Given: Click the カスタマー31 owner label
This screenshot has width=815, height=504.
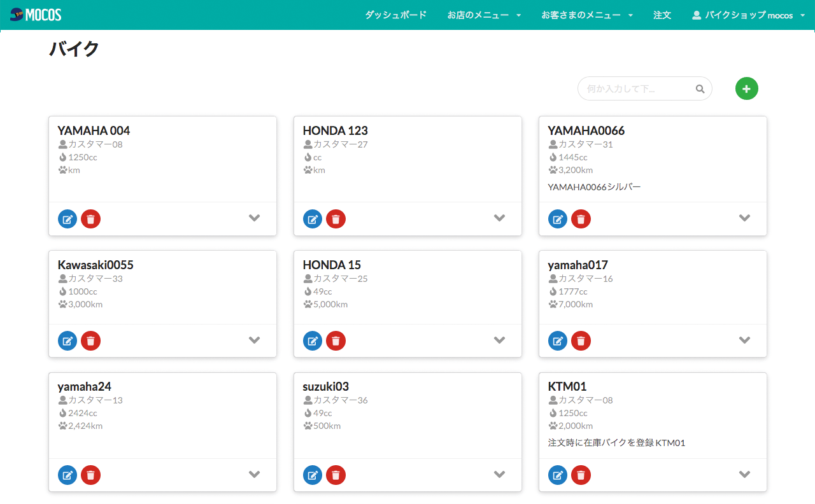Looking at the screenshot, I should 585,144.
